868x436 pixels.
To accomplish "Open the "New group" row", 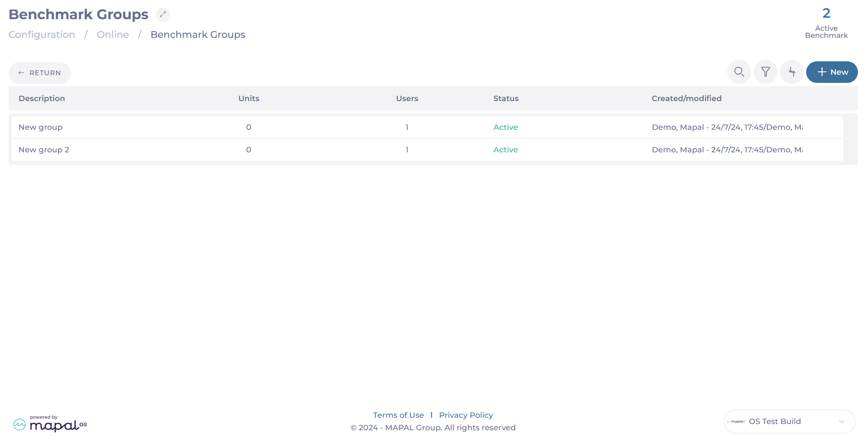I will [427, 127].
